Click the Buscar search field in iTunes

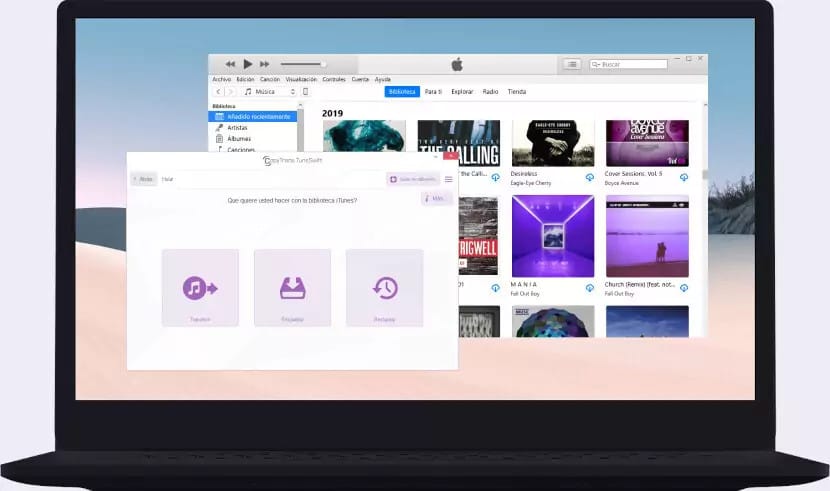pyautogui.click(x=628, y=64)
